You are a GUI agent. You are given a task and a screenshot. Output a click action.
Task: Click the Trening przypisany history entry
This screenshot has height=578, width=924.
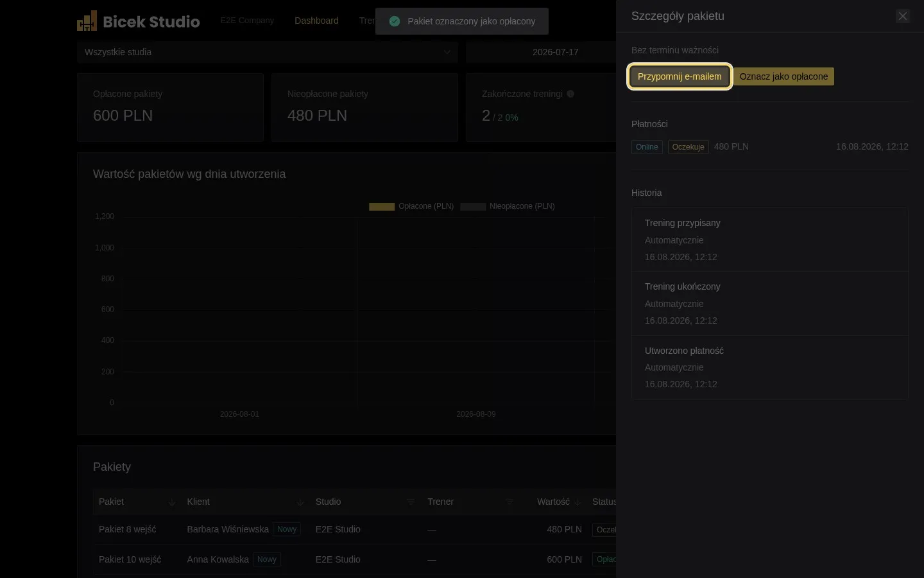[x=770, y=240]
